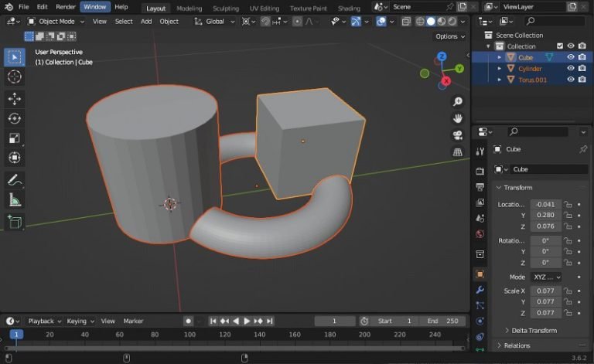Open the Render menu

coord(66,7)
